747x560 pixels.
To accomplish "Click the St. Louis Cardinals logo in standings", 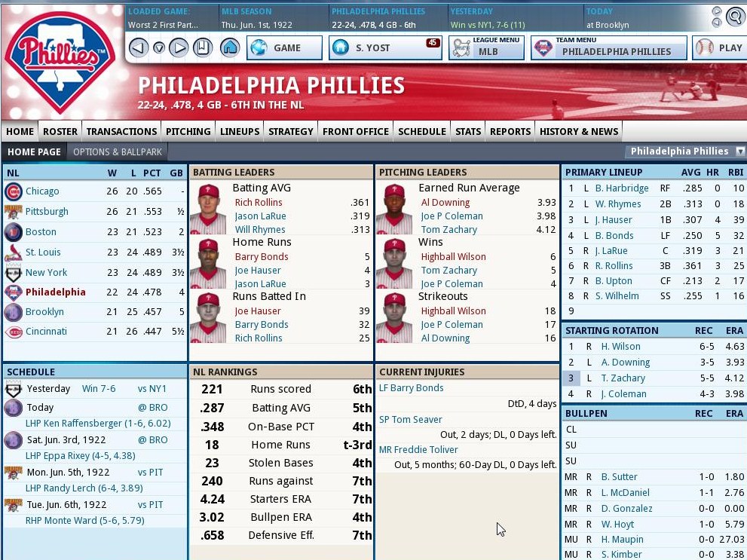I will [x=14, y=252].
